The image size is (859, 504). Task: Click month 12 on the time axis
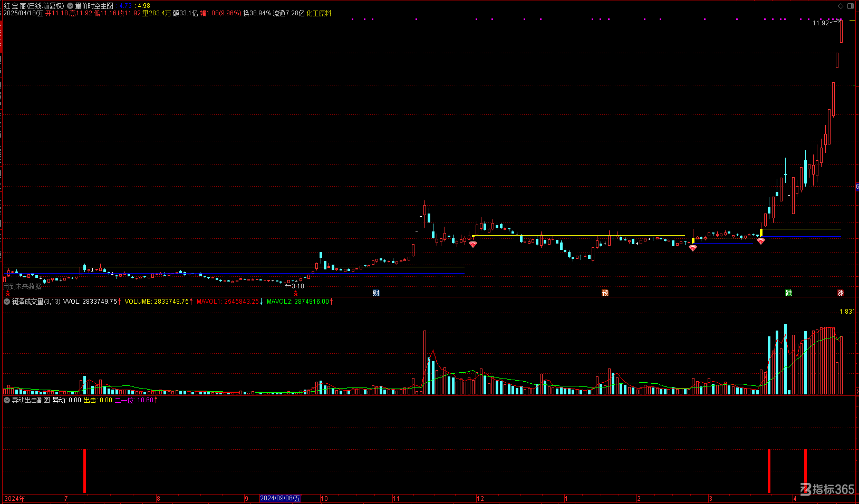click(x=480, y=499)
